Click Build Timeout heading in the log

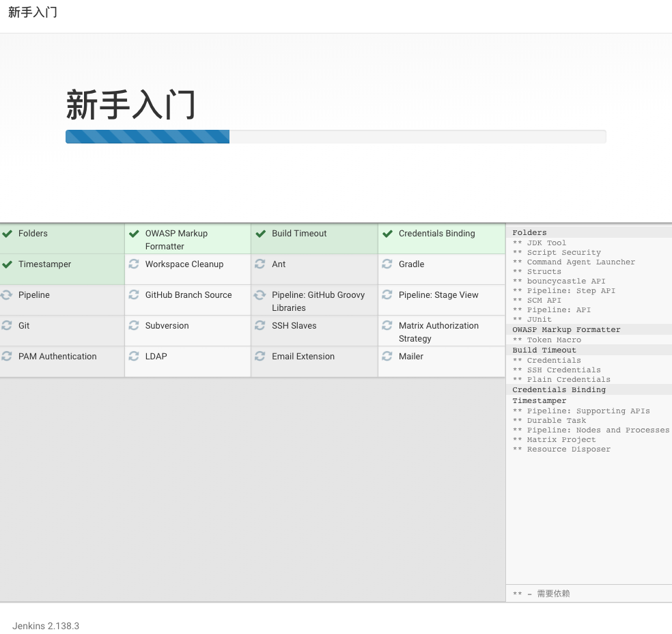[544, 350]
